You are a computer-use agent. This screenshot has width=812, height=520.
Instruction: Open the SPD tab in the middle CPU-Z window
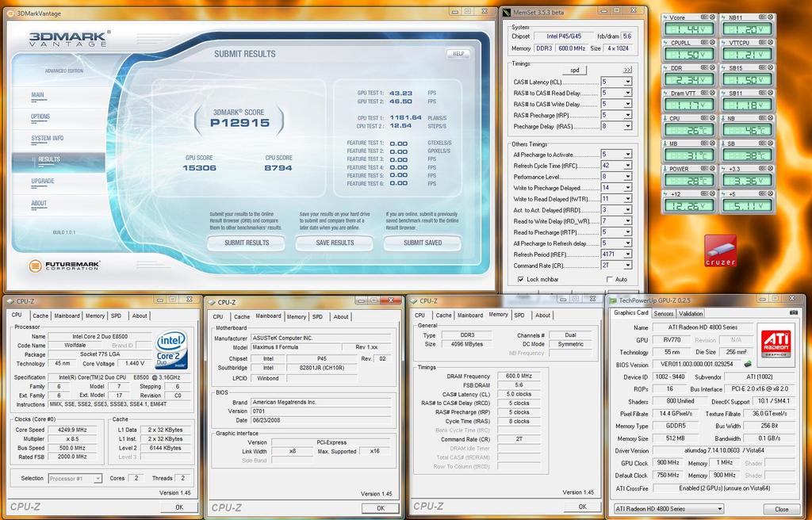click(x=317, y=316)
